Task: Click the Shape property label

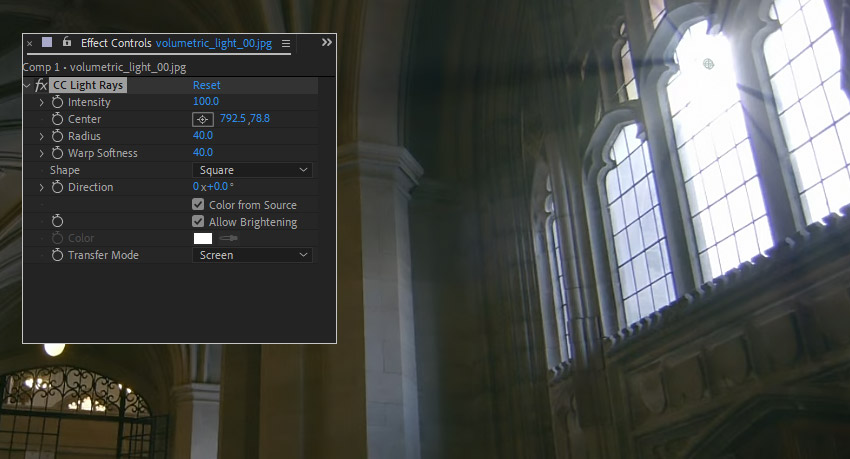Action: (65, 170)
